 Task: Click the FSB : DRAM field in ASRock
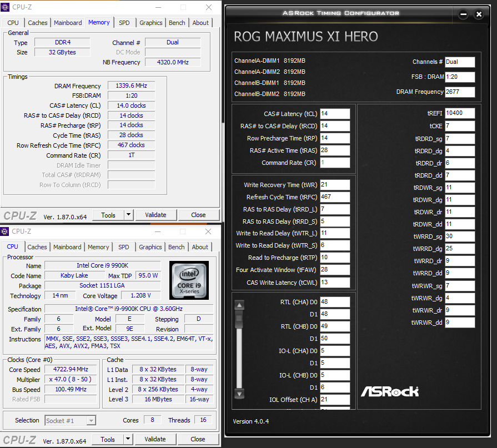point(460,77)
